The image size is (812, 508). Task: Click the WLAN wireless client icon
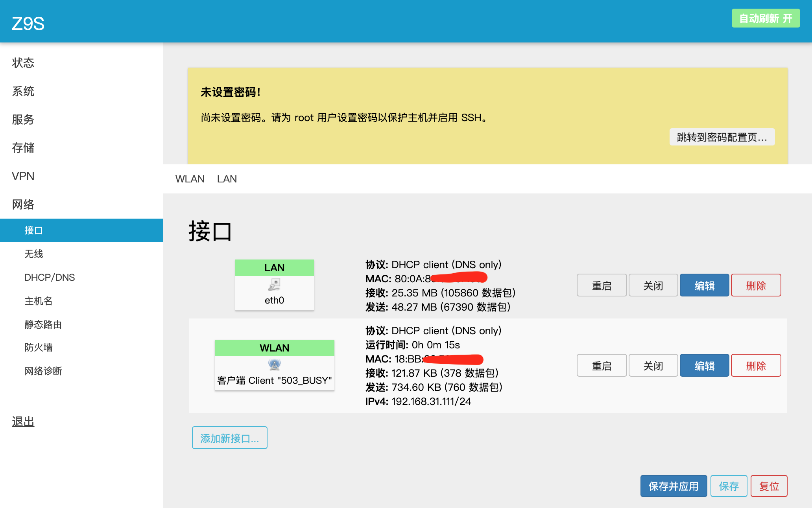click(x=274, y=365)
